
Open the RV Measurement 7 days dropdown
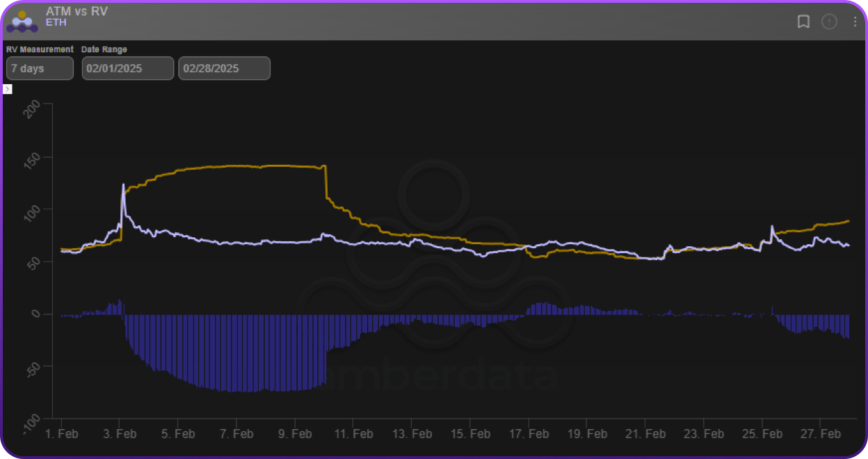click(x=40, y=69)
